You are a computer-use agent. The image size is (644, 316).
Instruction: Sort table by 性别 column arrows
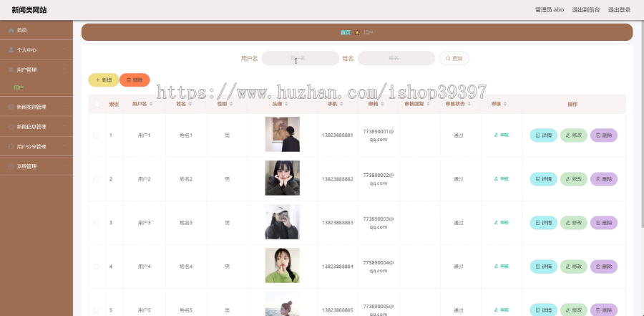click(x=231, y=105)
